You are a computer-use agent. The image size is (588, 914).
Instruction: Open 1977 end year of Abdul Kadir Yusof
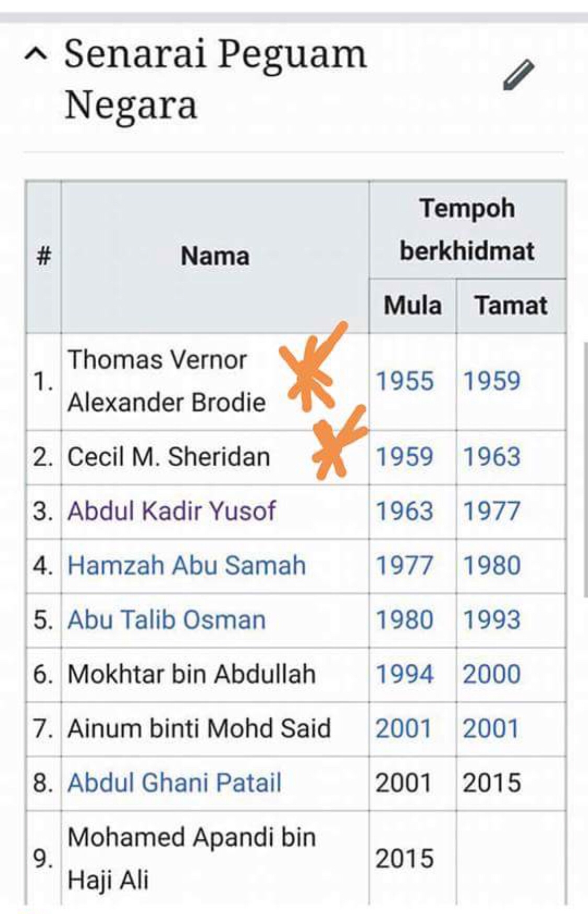tap(492, 511)
